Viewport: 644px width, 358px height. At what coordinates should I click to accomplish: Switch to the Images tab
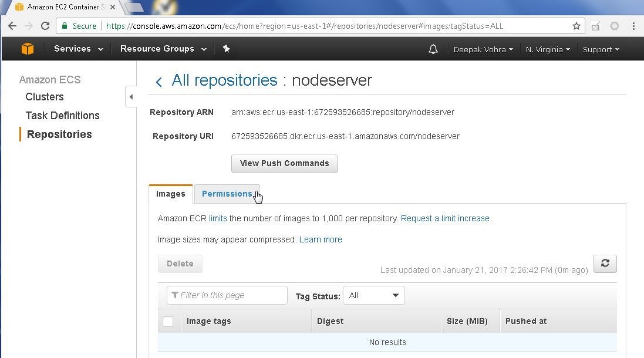(170, 194)
